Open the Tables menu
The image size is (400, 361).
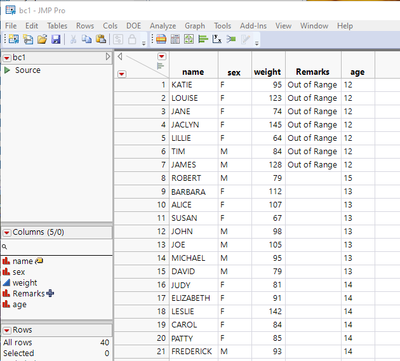pyautogui.click(x=57, y=26)
